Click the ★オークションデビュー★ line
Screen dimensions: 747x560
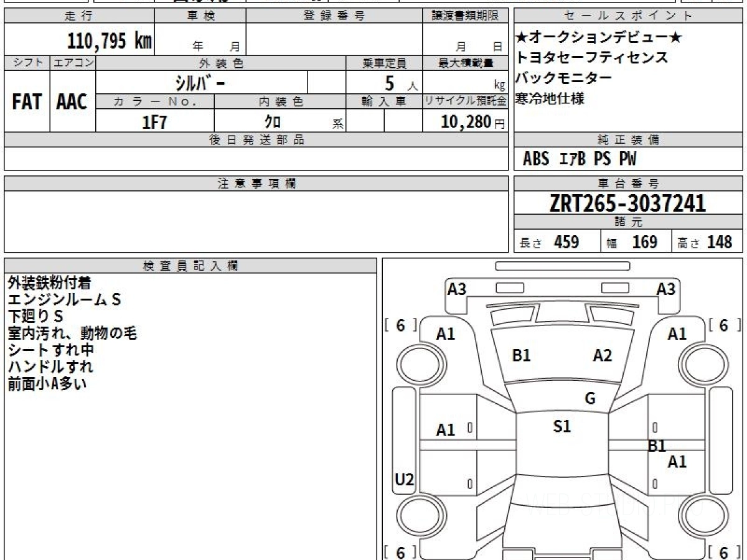coord(599,39)
